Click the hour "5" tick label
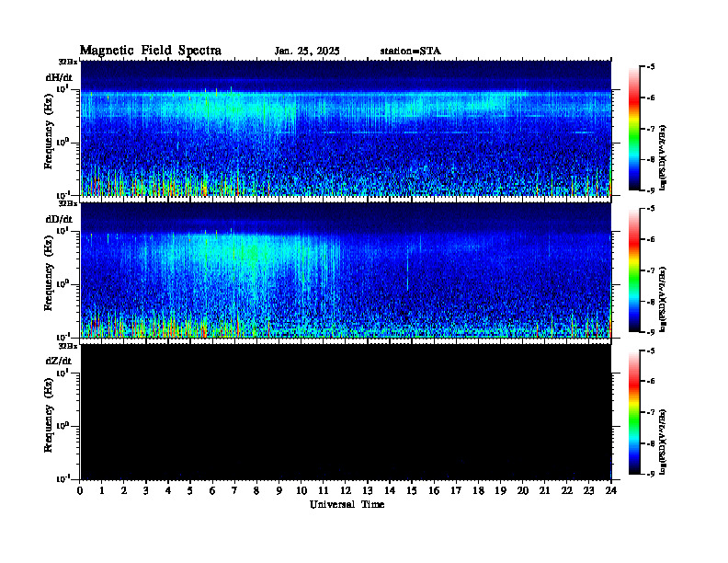728x563 pixels. click(191, 491)
